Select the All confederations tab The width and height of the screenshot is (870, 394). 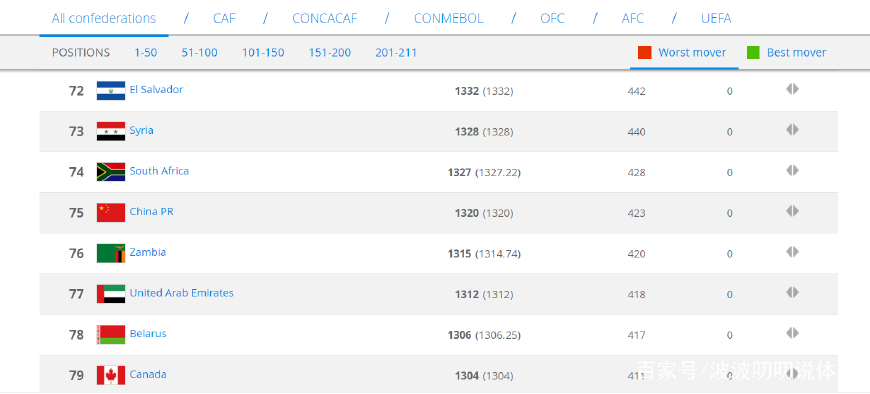click(x=104, y=18)
